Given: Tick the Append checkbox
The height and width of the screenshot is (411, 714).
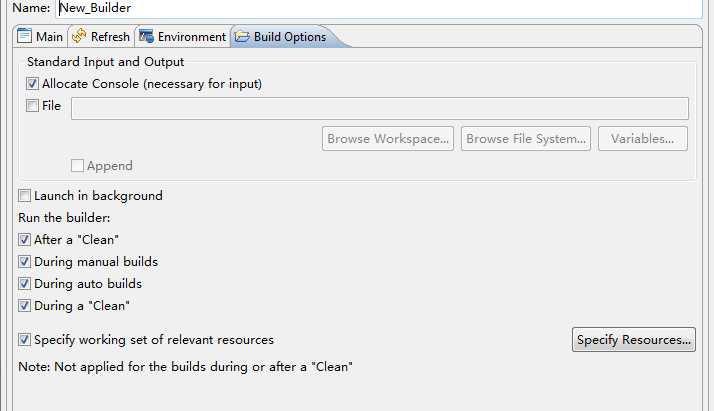Looking at the screenshot, I should 77,166.
